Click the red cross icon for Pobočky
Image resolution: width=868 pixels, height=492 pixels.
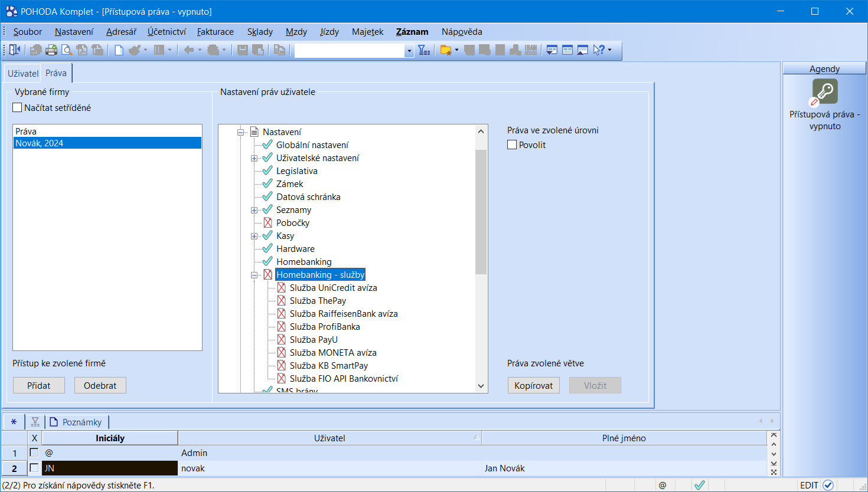(x=267, y=222)
